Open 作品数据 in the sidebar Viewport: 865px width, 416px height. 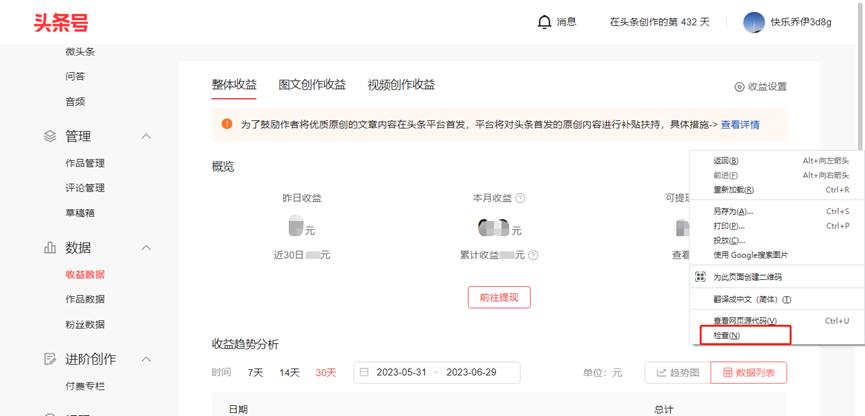click(x=85, y=300)
